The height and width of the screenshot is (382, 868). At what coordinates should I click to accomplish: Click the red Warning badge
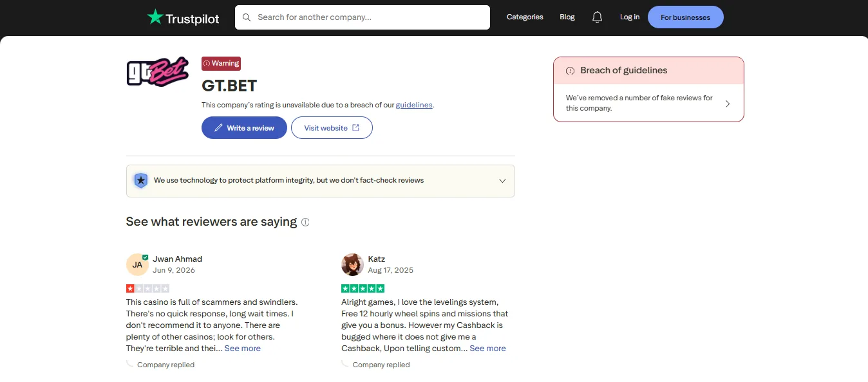coord(221,63)
